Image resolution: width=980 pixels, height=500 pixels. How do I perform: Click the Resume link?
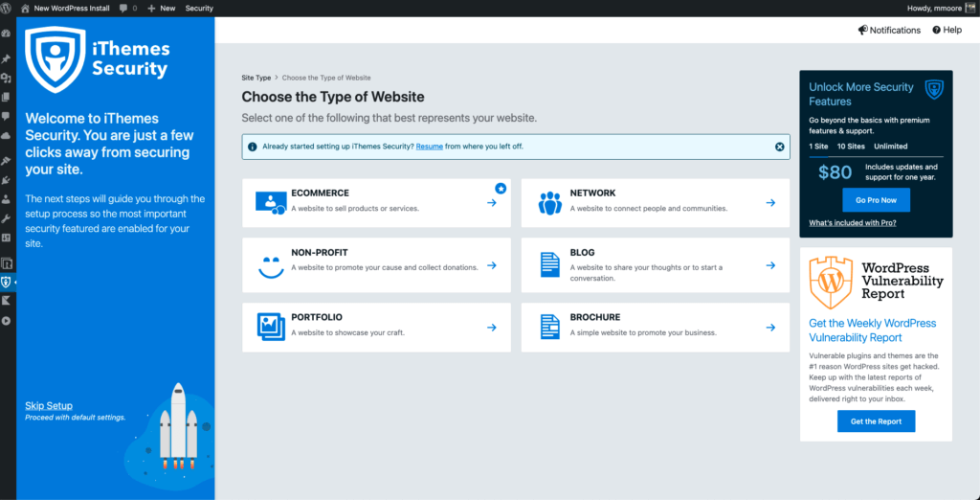tap(430, 147)
